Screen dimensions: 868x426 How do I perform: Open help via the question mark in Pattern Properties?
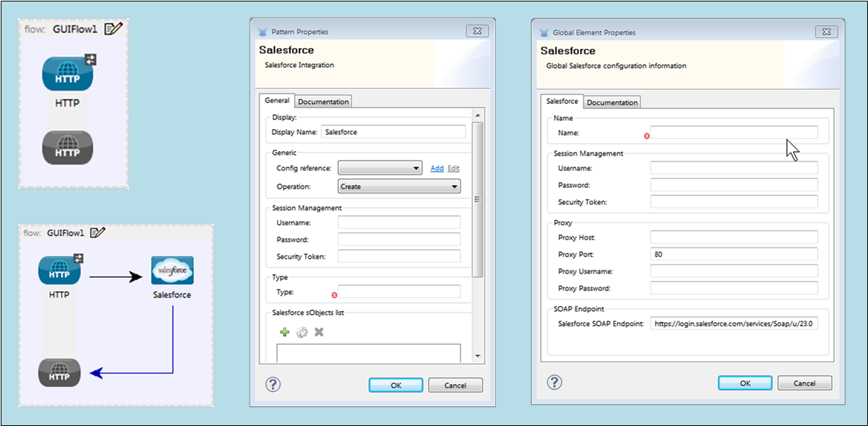(273, 384)
